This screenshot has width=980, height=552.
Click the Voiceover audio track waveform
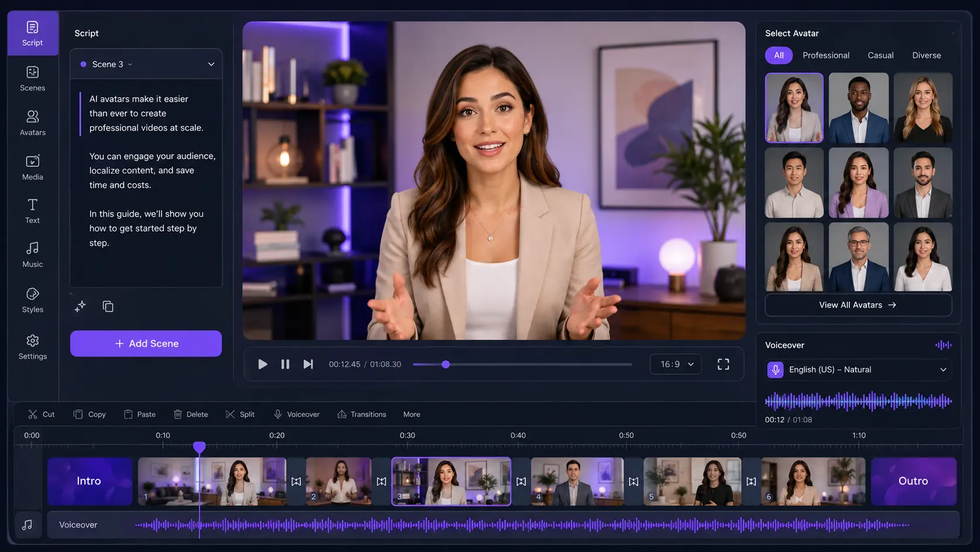(522, 525)
